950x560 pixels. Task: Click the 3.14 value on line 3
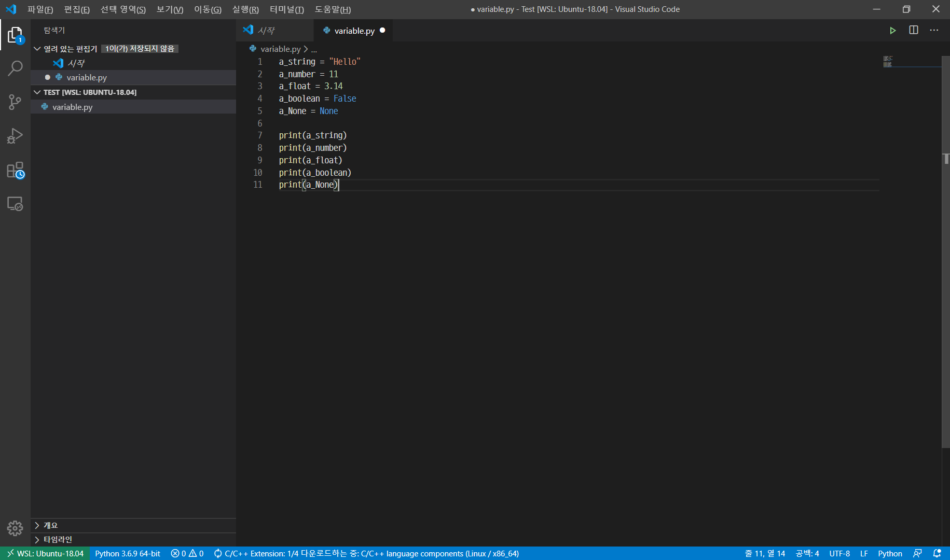333,86
